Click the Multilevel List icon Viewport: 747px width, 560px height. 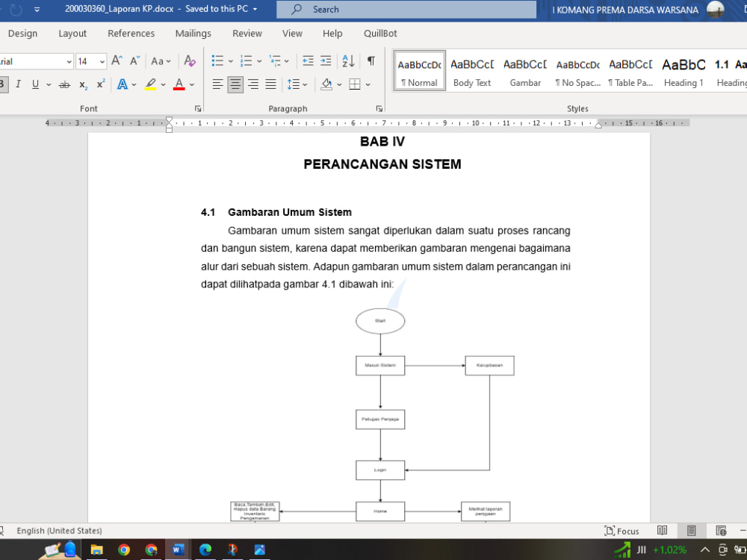(x=275, y=60)
